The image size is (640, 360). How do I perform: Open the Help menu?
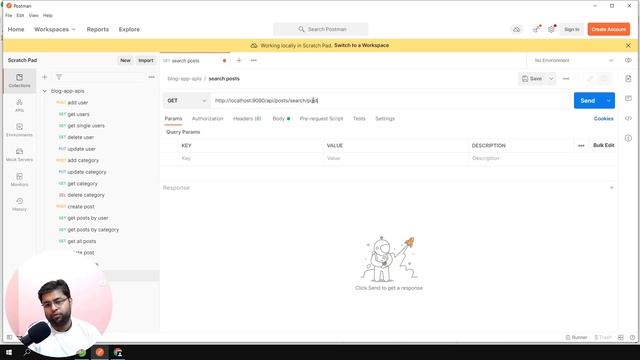tap(48, 16)
